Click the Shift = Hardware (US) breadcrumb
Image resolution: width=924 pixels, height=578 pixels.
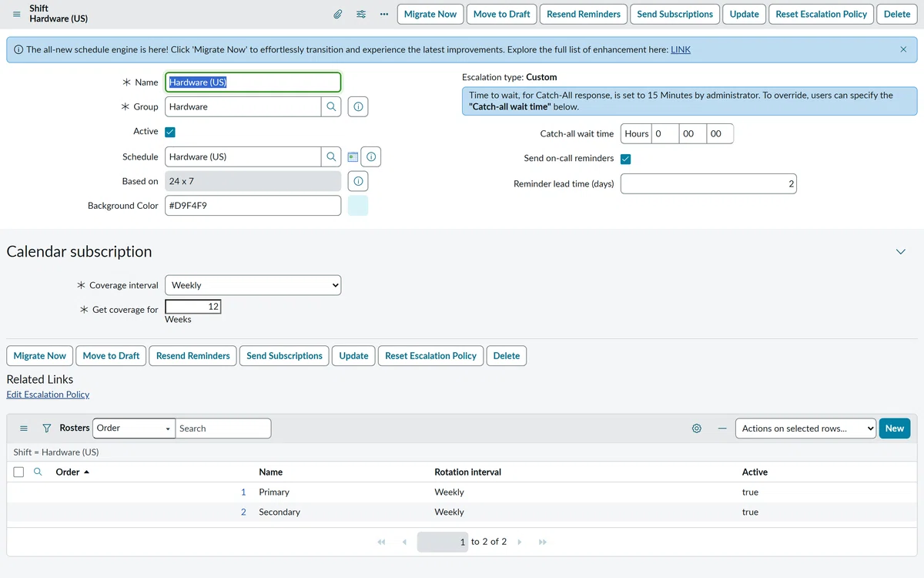tap(56, 452)
